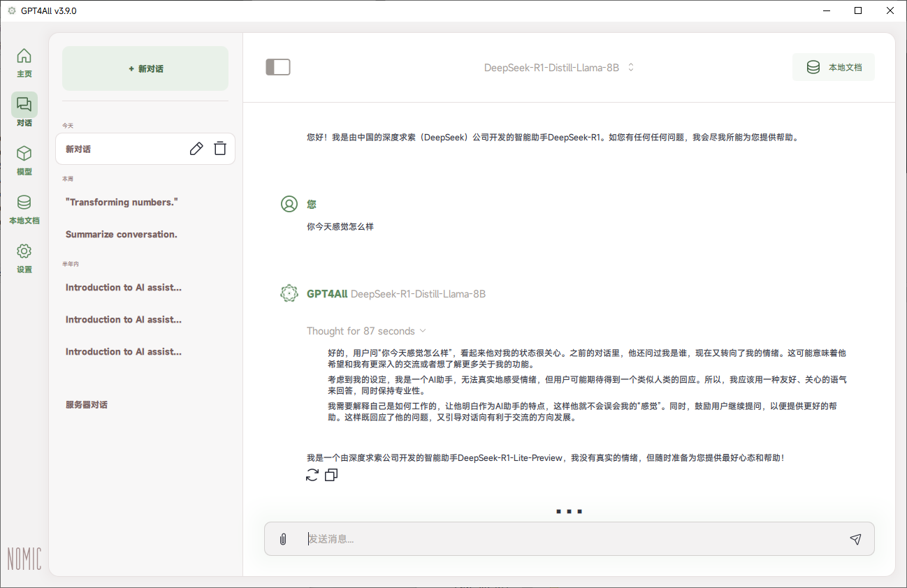This screenshot has width=907, height=588.
Task: Click the user avatar icon next to 您
Action: point(289,204)
